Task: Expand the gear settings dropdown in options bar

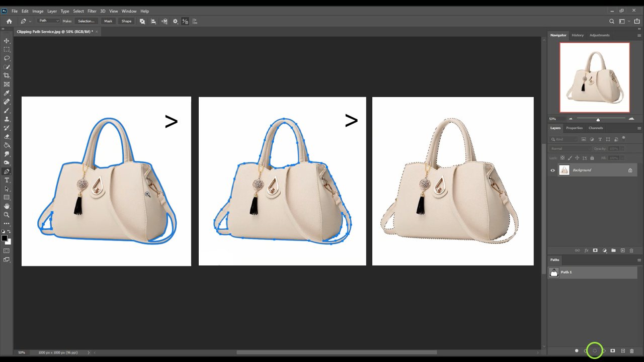Action: [176, 21]
